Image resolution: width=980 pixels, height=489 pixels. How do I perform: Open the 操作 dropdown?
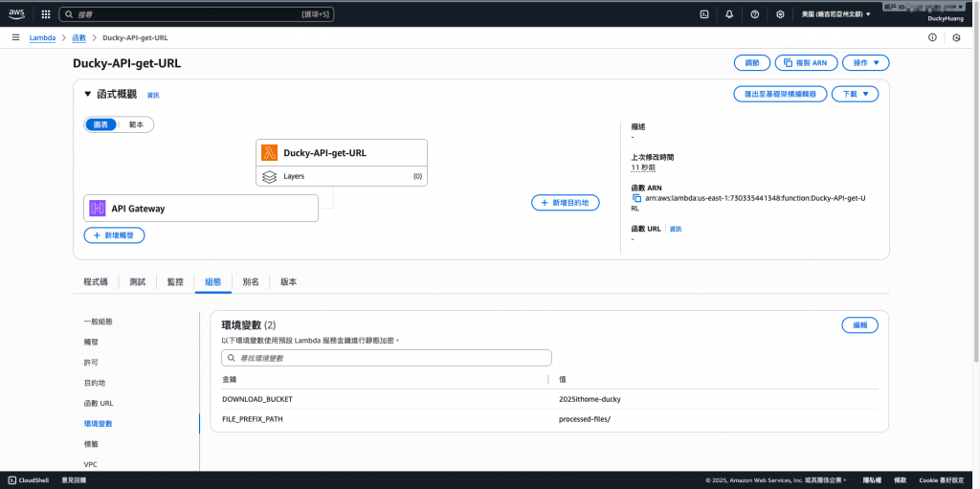coord(865,62)
